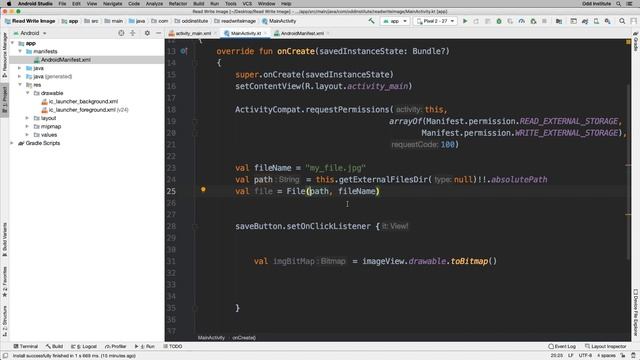Click the Apply Changes icon next to Run
The image size is (640, 360).
476,21
